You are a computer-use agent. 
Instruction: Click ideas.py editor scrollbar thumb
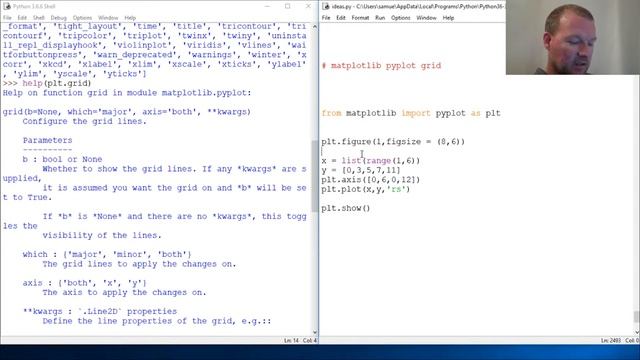pos(637,316)
